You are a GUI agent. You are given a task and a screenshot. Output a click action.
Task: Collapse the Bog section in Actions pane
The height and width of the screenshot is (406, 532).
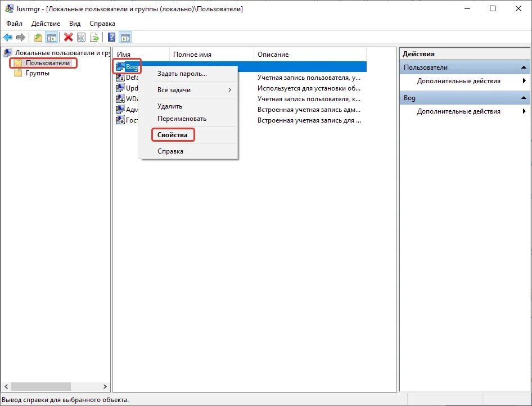(x=524, y=98)
